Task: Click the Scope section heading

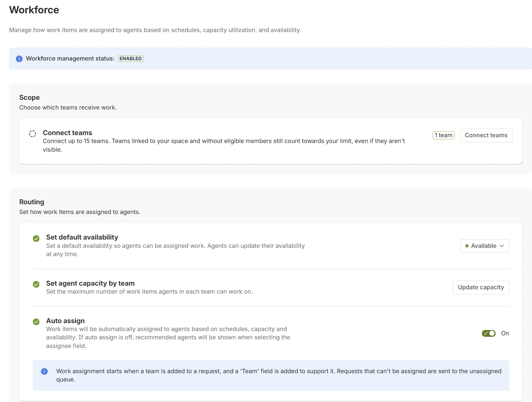Action: click(30, 98)
